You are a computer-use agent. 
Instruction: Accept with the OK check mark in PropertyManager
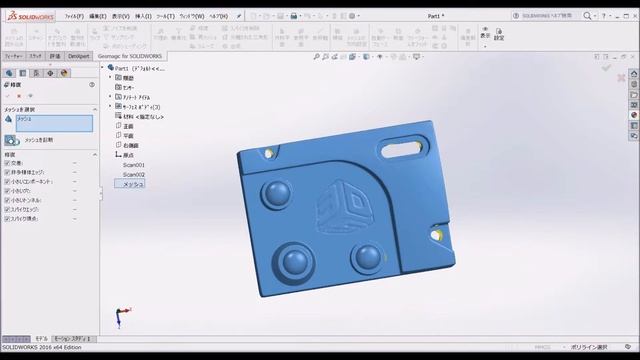coord(8,96)
